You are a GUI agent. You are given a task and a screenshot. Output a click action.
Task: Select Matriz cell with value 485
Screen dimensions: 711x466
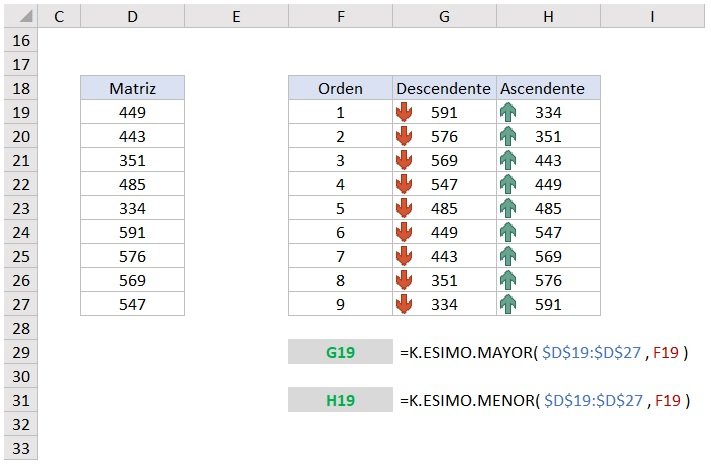coord(132,184)
